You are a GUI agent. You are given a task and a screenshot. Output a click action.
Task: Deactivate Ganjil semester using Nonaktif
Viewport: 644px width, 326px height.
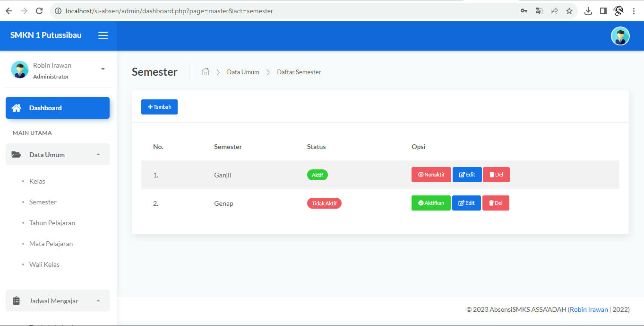pyautogui.click(x=431, y=174)
